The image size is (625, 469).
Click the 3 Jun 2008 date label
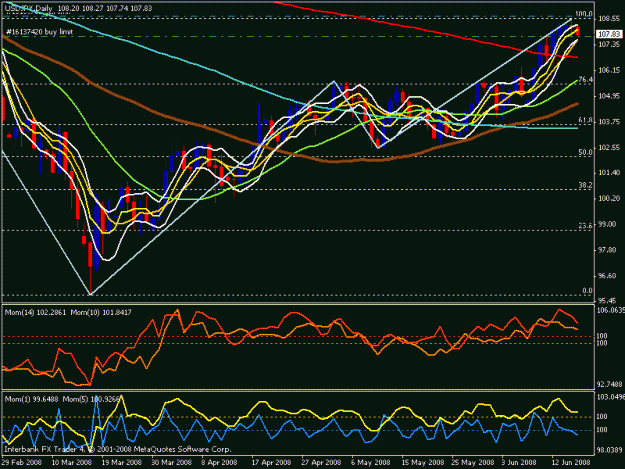point(519,462)
